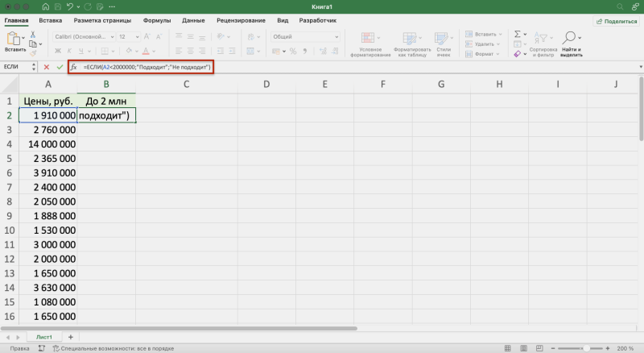Apply fill color bucket

pyautogui.click(x=129, y=51)
